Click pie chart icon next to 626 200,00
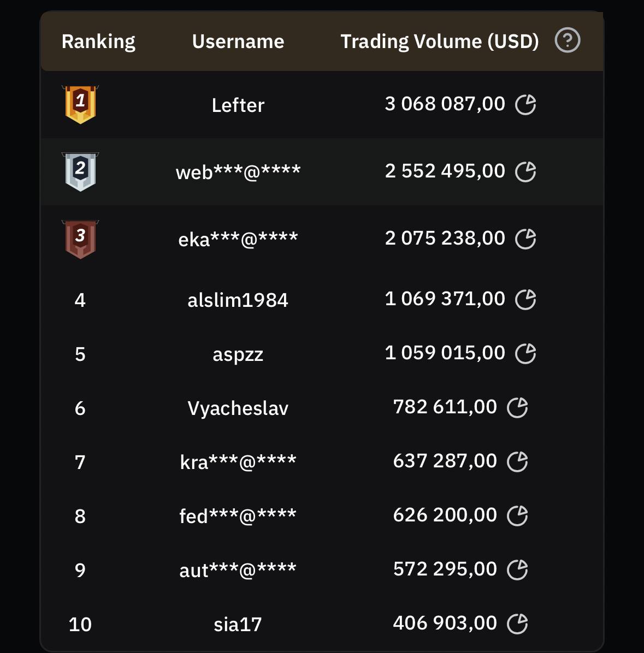644x653 pixels. [x=517, y=515]
